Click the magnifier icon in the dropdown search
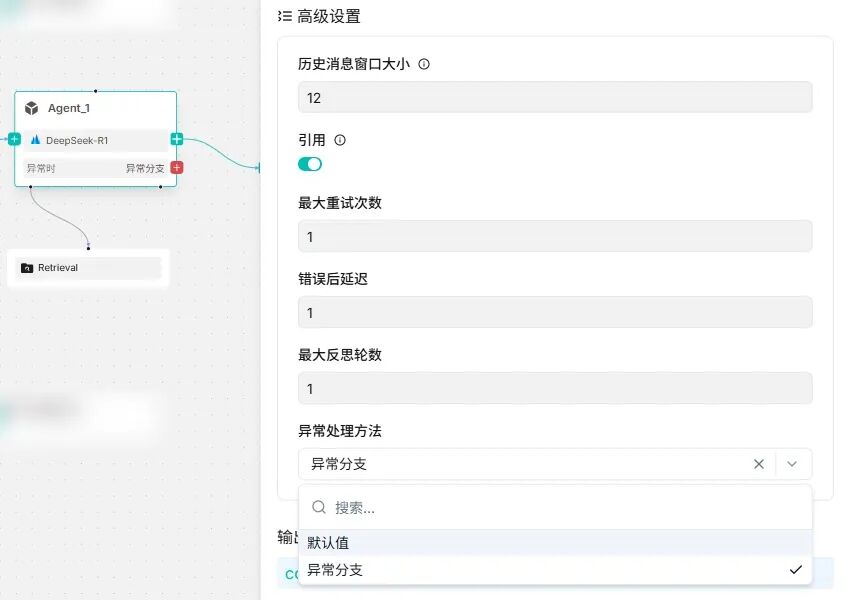The image size is (846, 600). click(x=319, y=507)
